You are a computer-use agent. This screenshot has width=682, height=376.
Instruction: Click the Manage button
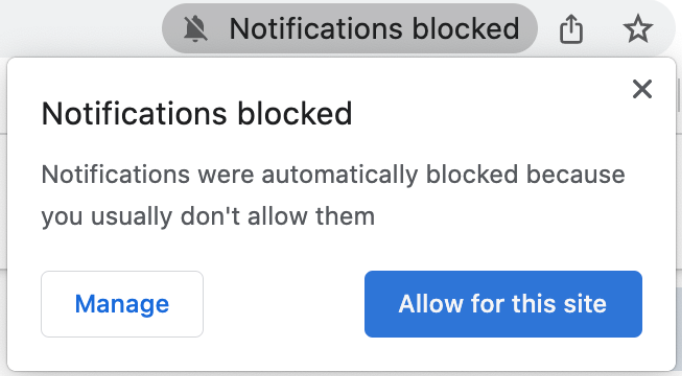pos(122,304)
